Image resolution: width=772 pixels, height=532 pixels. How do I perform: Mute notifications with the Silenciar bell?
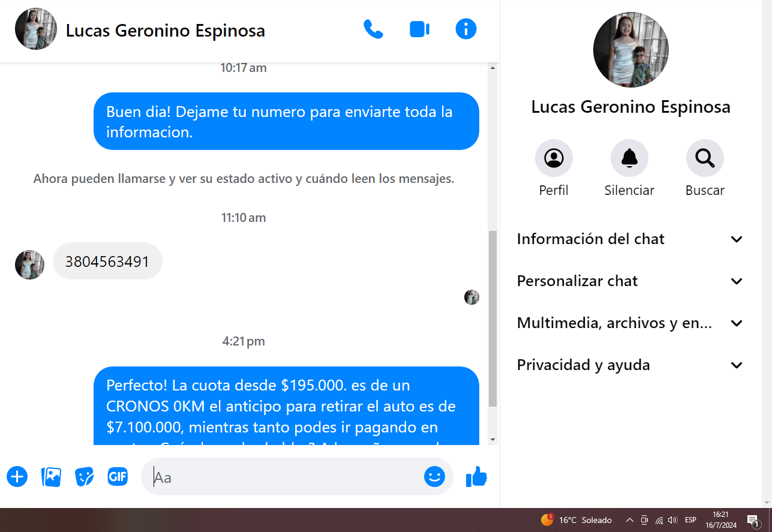pyautogui.click(x=629, y=158)
